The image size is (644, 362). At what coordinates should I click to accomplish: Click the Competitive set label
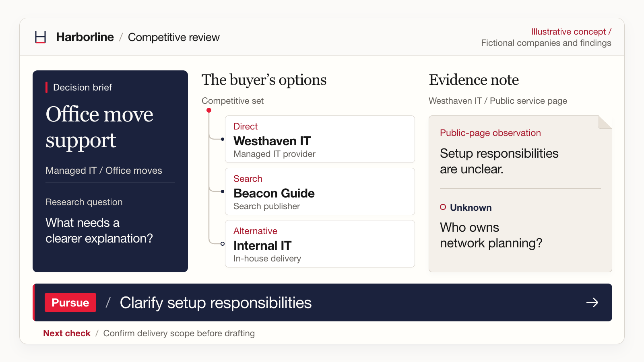[x=233, y=101]
